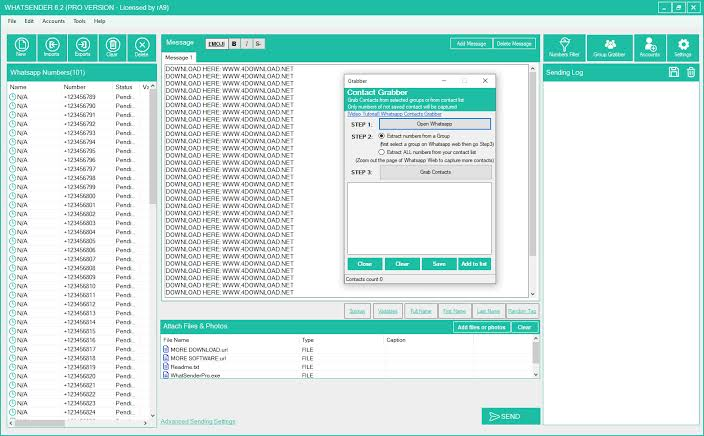Clear the WhatsApp numbers list
This screenshot has width=704, height=436.
[112, 47]
